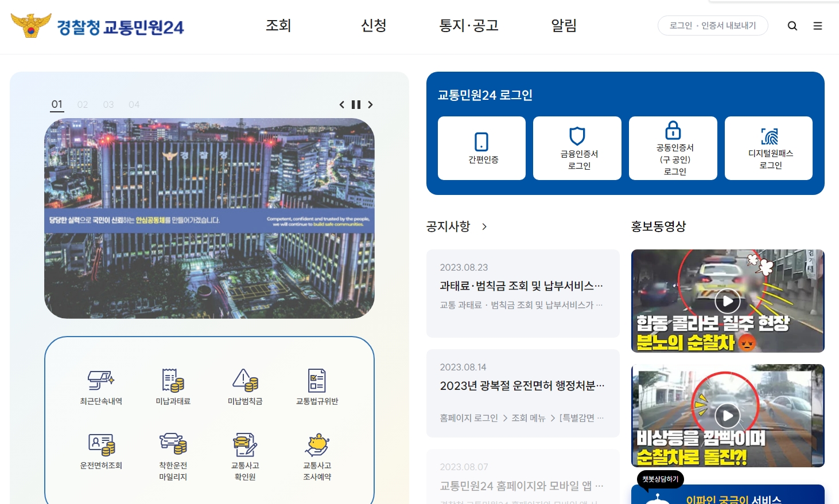Viewport: 839px width, 504px height.
Task: Advance carousel with next arrow
Action: [370, 104]
